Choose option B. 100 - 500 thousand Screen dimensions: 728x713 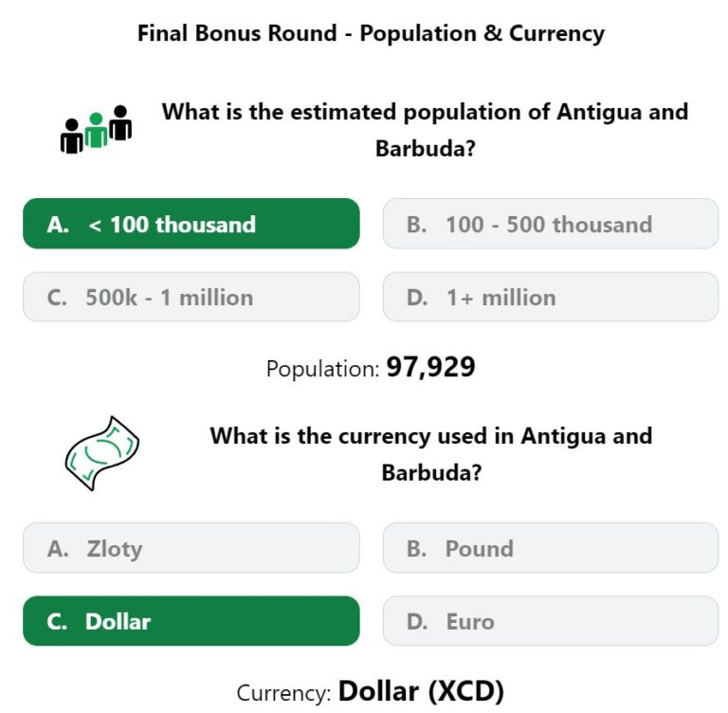pos(551,224)
